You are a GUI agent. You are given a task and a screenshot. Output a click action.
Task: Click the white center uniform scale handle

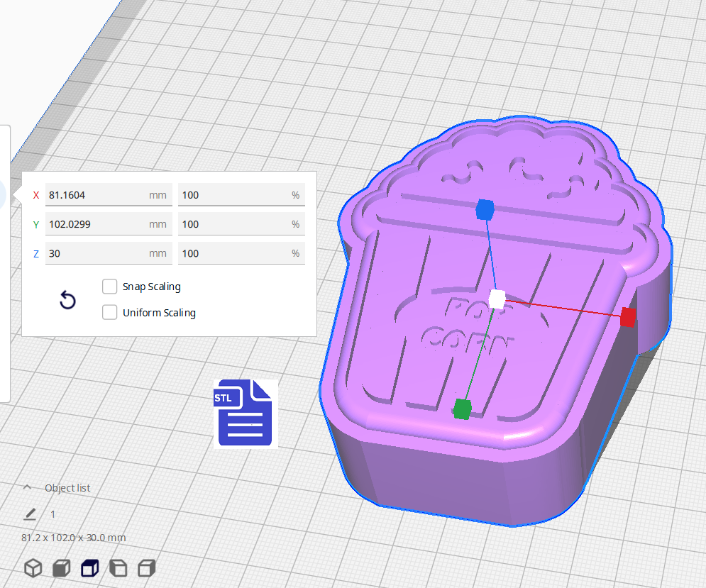point(497,299)
